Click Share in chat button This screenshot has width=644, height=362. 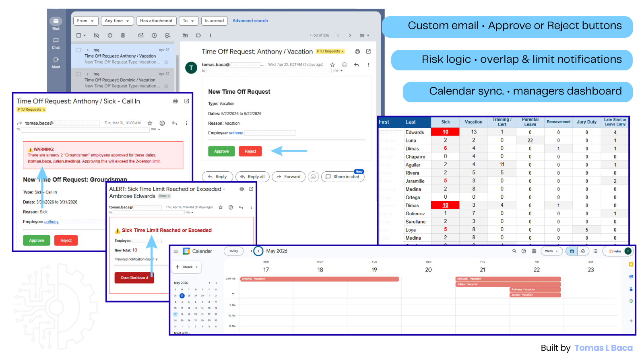coord(343,177)
